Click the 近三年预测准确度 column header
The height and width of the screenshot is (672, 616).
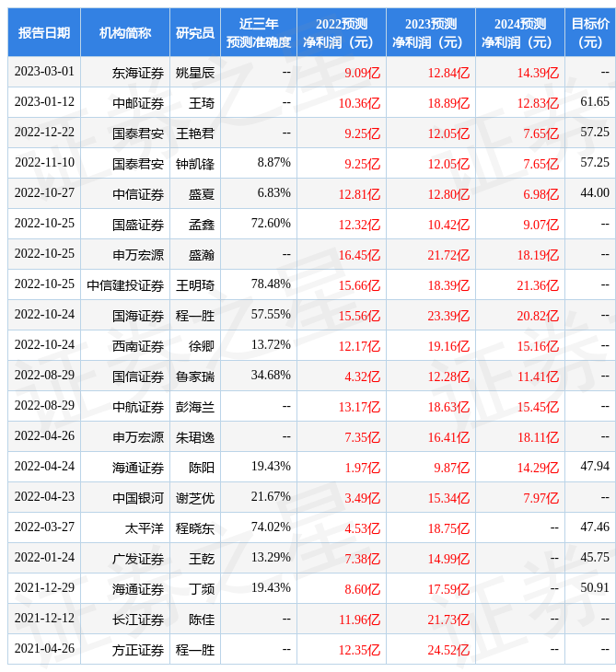(259, 32)
